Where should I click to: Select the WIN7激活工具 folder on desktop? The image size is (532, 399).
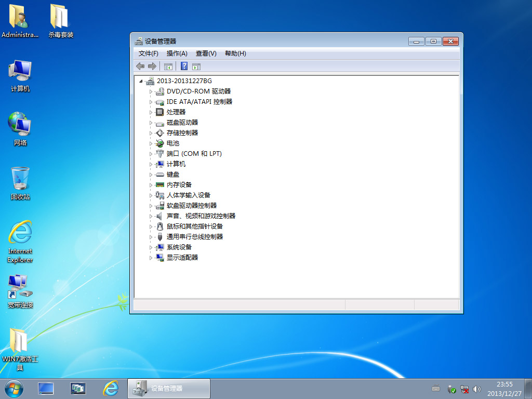click(x=20, y=350)
